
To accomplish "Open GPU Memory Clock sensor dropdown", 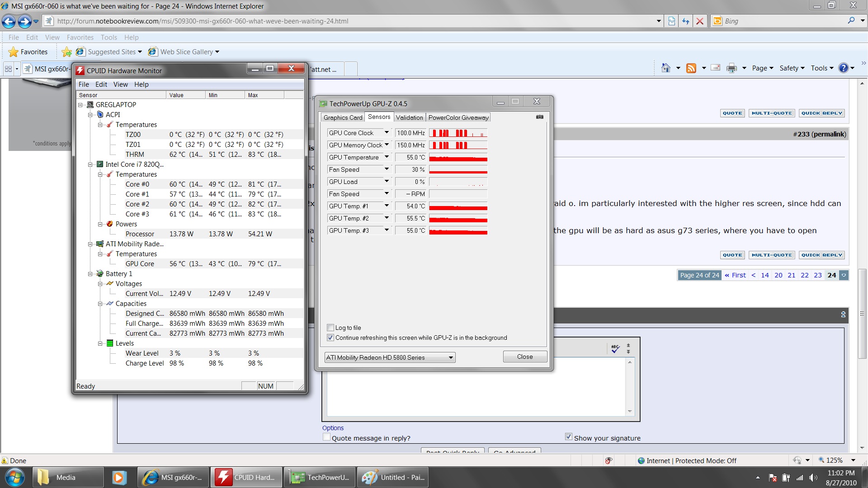I will (387, 145).
